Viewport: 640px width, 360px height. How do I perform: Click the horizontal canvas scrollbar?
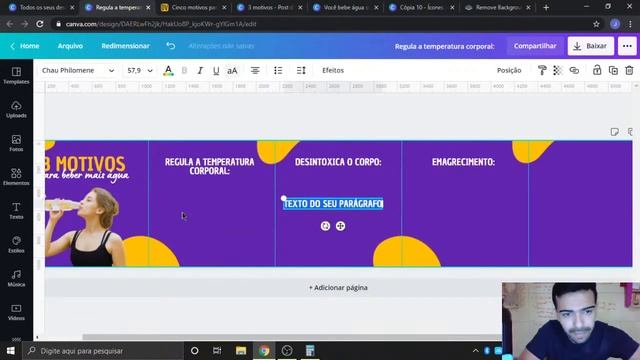(292, 337)
